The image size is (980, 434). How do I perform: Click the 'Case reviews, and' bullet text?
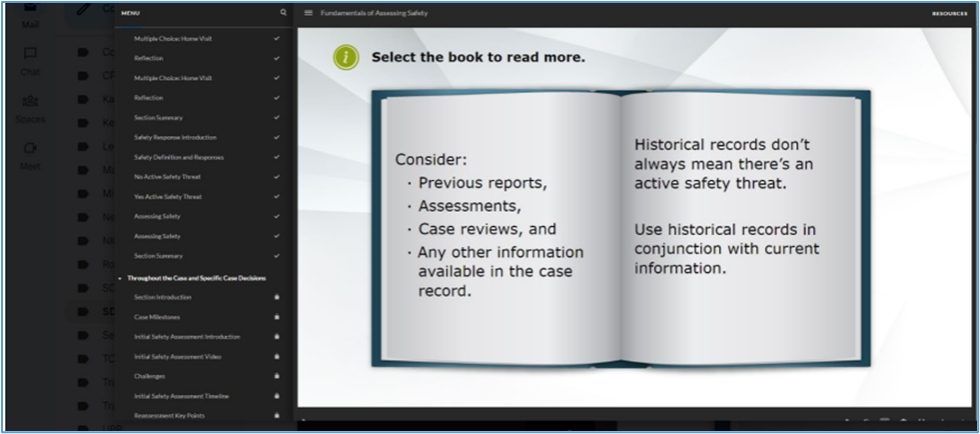pos(487,229)
